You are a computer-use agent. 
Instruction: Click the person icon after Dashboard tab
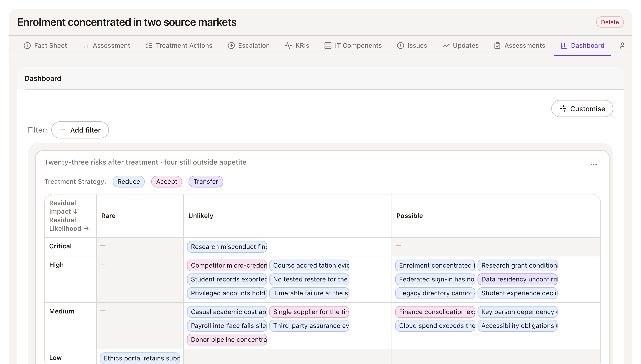(622, 45)
